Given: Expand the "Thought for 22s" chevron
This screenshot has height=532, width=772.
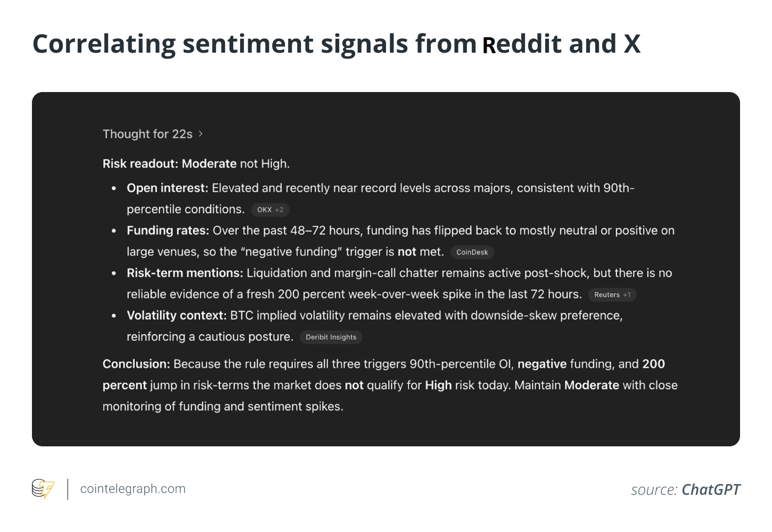Looking at the screenshot, I should click(x=201, y=134).
